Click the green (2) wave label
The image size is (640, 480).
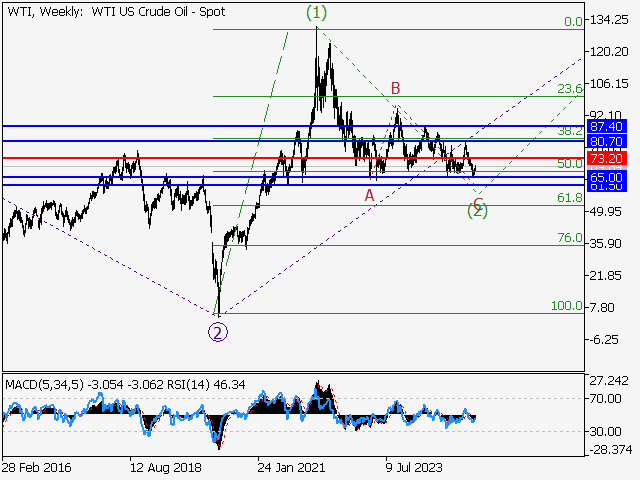tap(478, 210)
